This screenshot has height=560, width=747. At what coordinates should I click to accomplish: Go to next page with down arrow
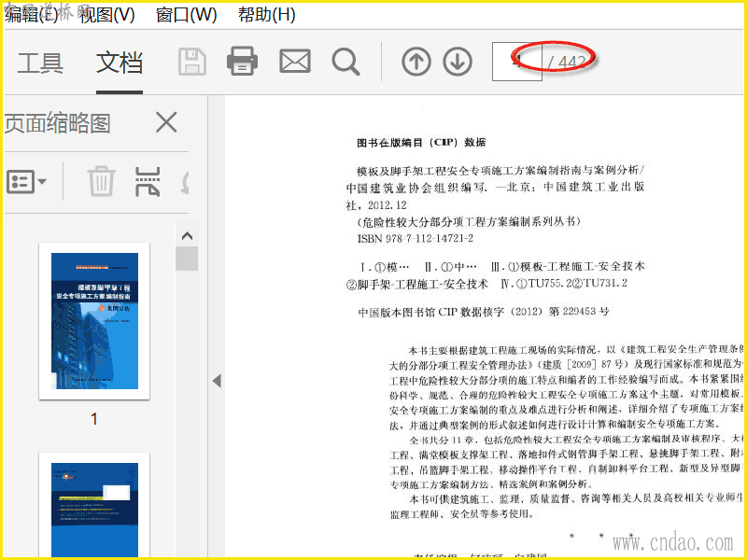click(x=458, y=62)
